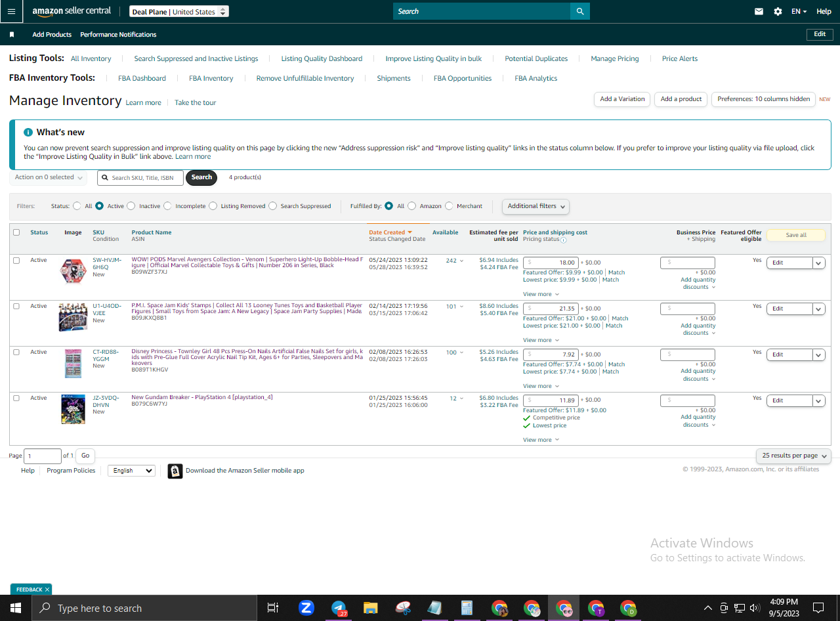
Task: Click the Venom bobble-head product image
Action: pos(73,271)
